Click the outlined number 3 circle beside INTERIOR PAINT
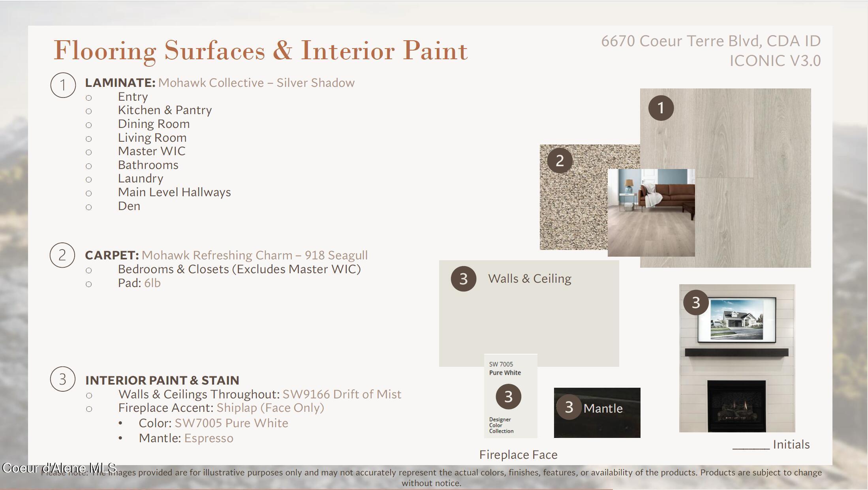This screenshot has height=490, width=868. 63,379
